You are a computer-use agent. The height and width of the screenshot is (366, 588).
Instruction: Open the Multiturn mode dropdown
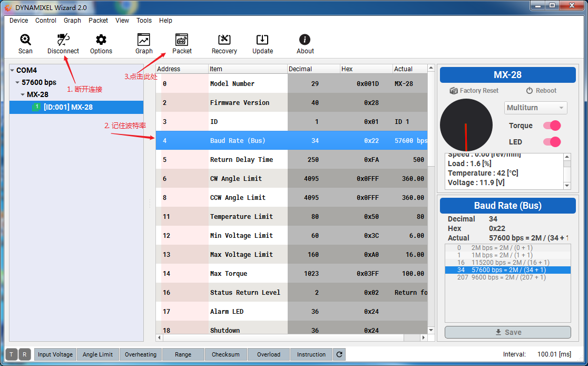point(535,108)
